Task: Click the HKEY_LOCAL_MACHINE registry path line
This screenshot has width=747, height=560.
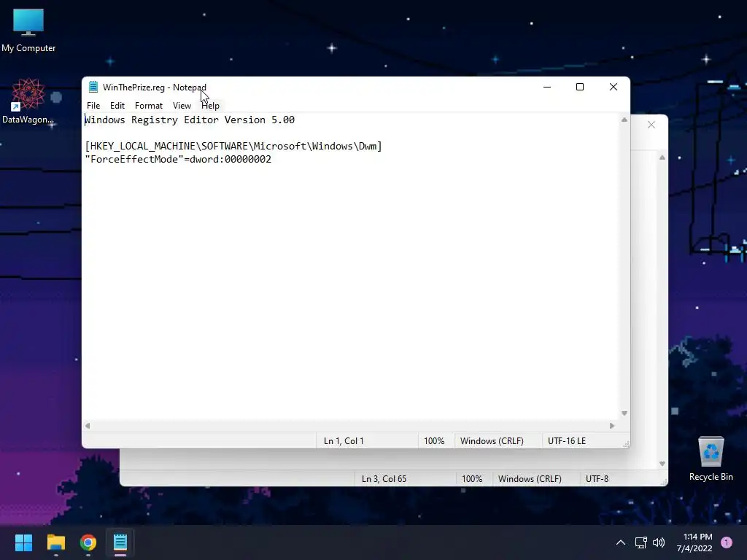Action: click(233, 146)
